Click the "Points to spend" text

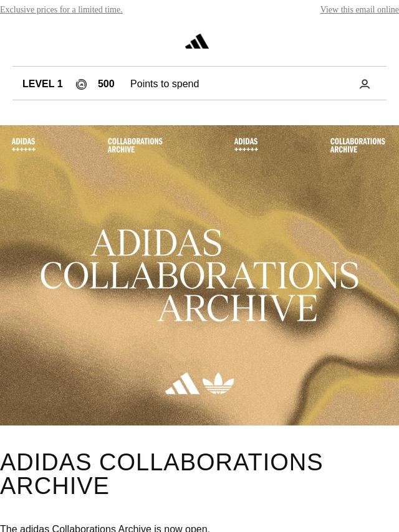[165, 84]
